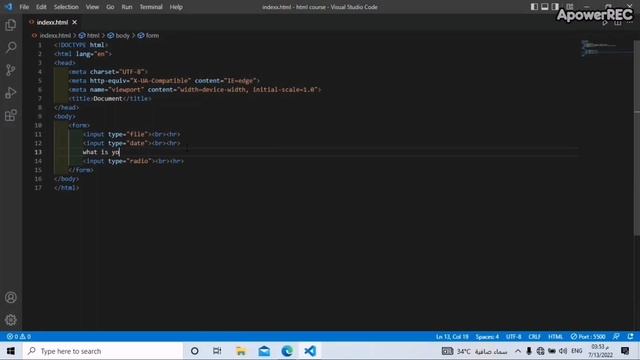This screenshot has height=360, width=640.
Task: Open the Help menu
Action: [176, 7]
